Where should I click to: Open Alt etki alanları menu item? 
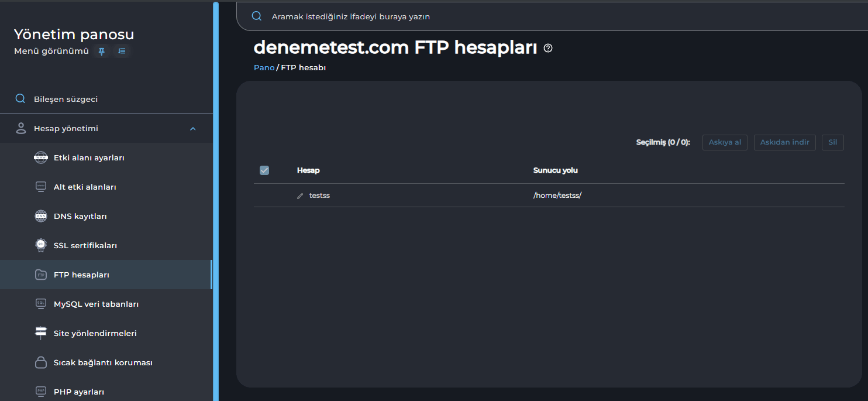85,187
